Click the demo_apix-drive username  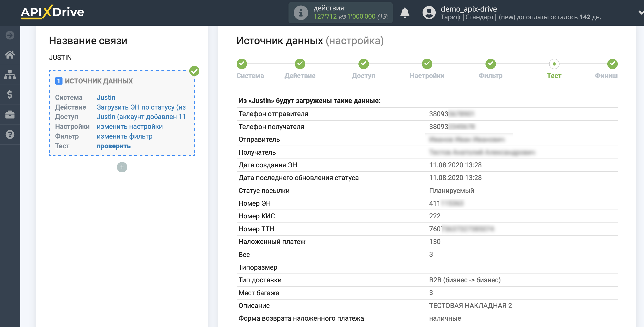pyautogui.click(x=469, y=9)
